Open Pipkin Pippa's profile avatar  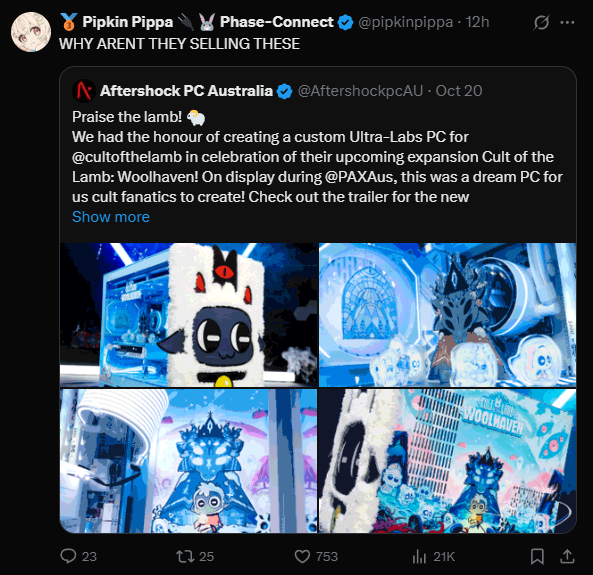tap(31, 32)
